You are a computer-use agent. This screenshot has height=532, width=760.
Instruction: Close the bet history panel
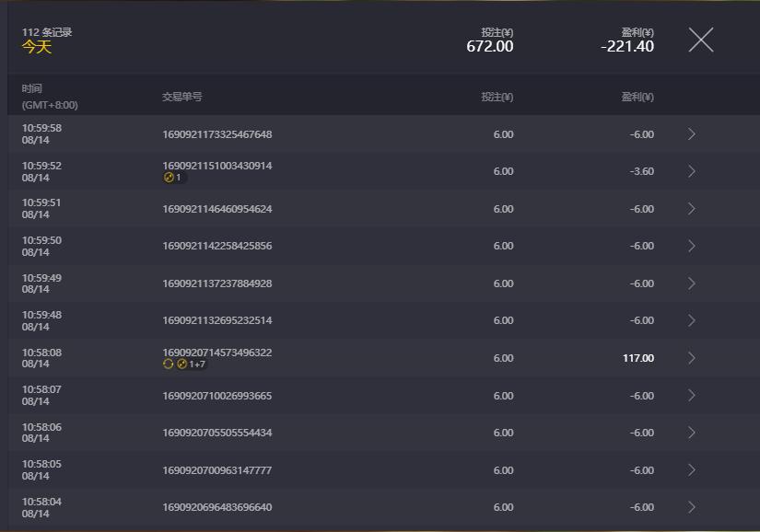701,40
